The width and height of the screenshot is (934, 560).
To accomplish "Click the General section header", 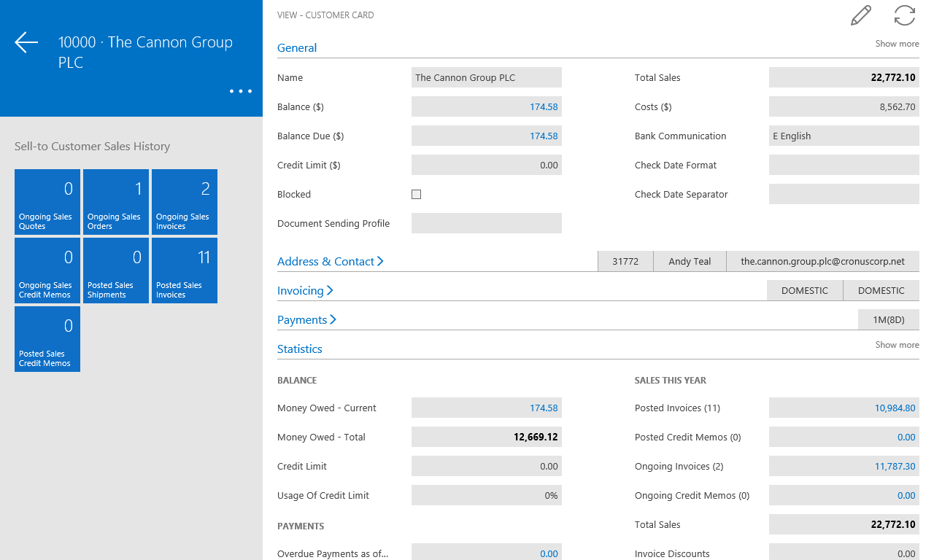I will tap(297, 48).
